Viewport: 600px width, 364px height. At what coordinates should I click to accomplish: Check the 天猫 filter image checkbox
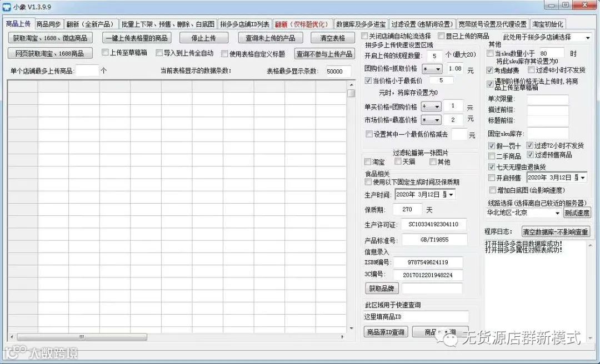click(x=398, y=161)
